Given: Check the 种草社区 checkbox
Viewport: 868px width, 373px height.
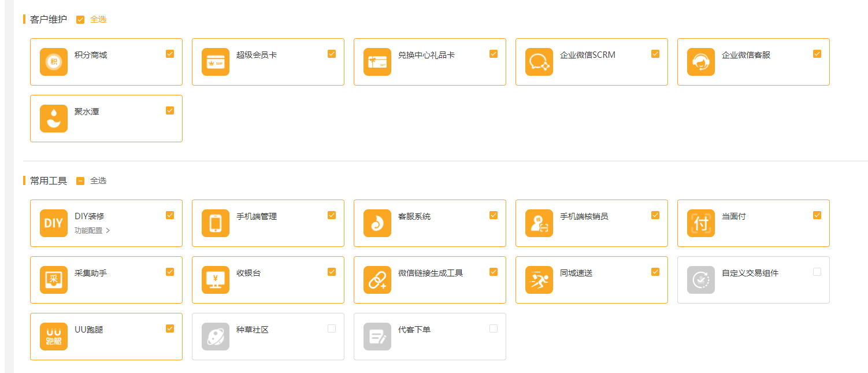Looking at the screenshot, I should 332,328.
